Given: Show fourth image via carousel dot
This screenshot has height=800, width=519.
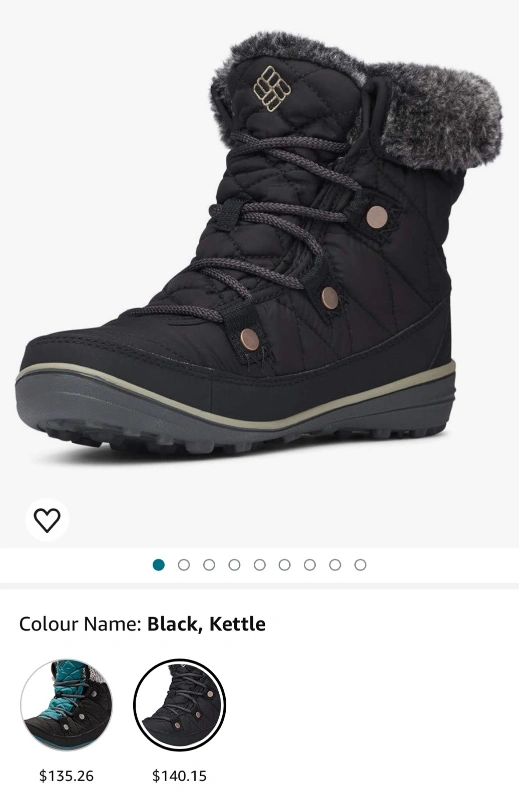Looking at the screenshot, I should (x=234, y=565).
